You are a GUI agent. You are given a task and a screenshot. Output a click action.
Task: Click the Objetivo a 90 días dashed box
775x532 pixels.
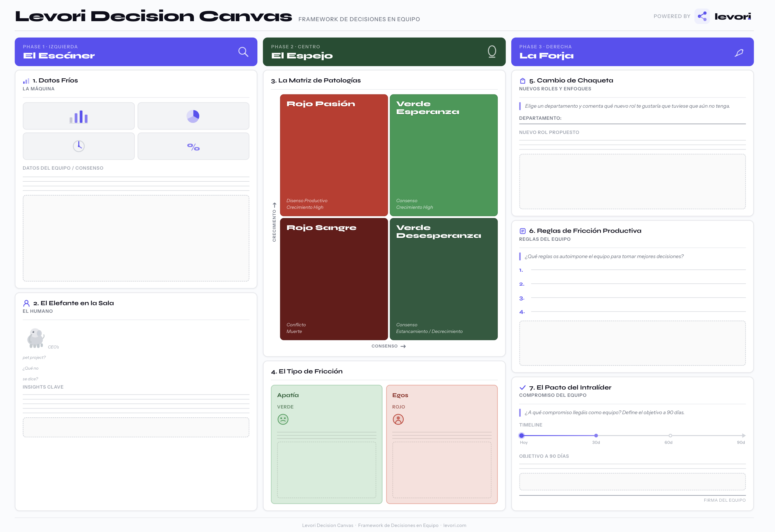click(x=632, y=482)
